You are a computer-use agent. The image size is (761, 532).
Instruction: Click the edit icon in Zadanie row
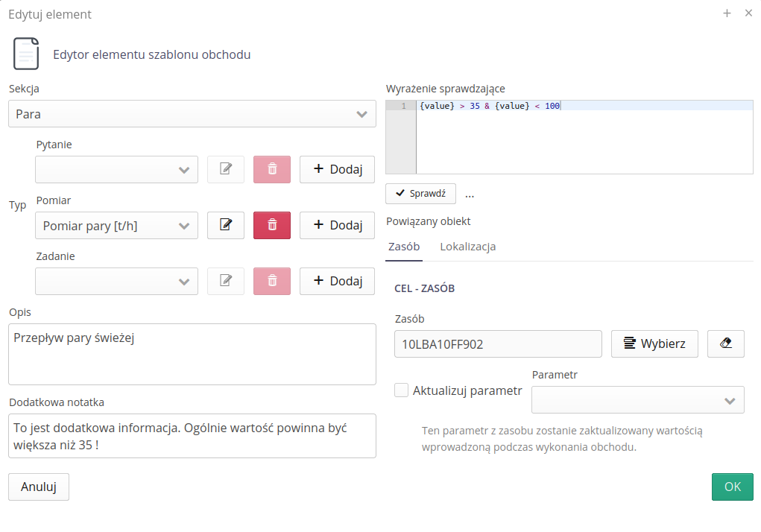[x=225, y=281]
